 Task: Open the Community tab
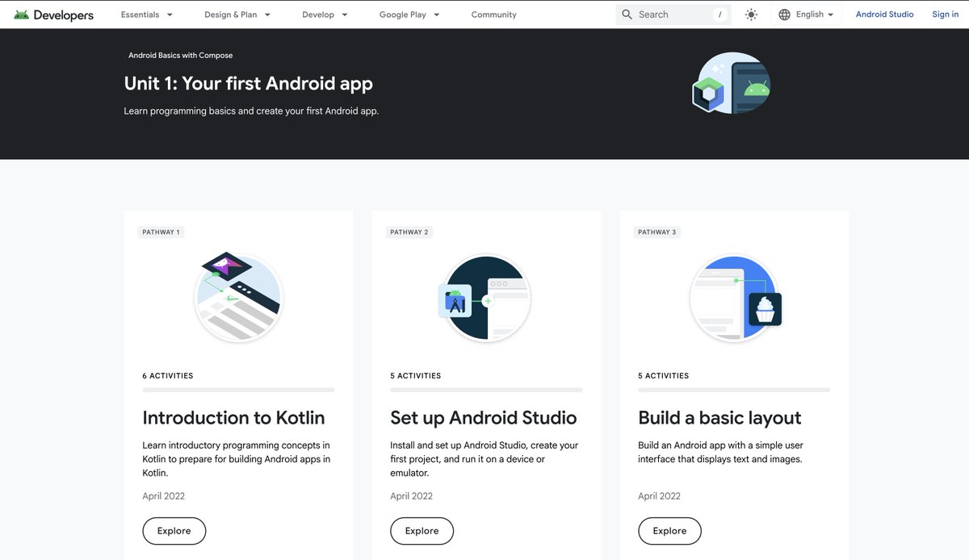pos(493,15)
